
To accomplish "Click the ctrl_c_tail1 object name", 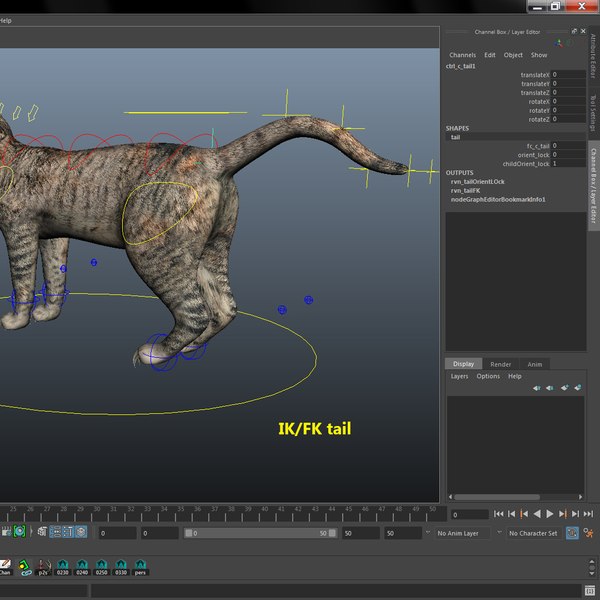I will [460, 66].
